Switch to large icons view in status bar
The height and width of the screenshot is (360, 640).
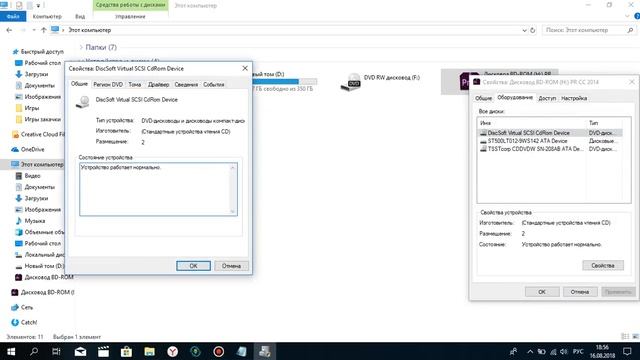(635, 337)
